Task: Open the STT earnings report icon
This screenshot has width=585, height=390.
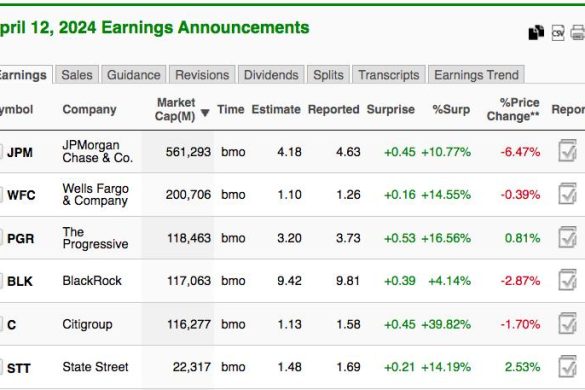Action: [567, 366]
